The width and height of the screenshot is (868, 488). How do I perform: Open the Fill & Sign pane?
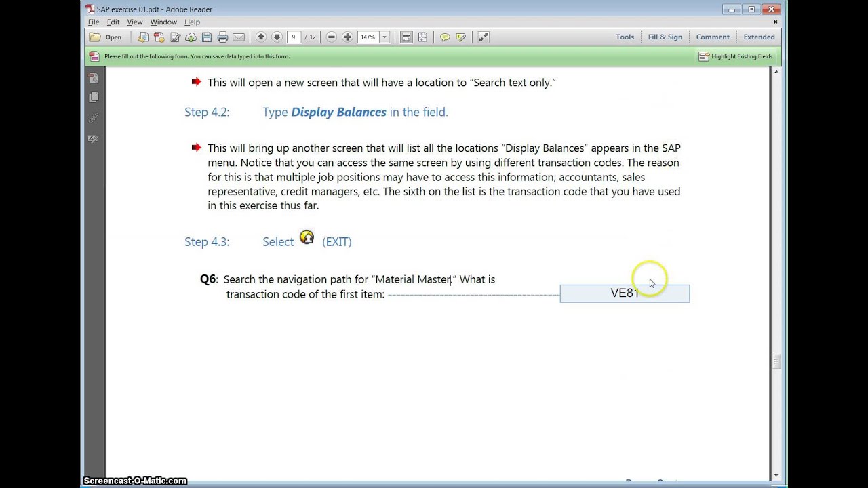point(665,37)
